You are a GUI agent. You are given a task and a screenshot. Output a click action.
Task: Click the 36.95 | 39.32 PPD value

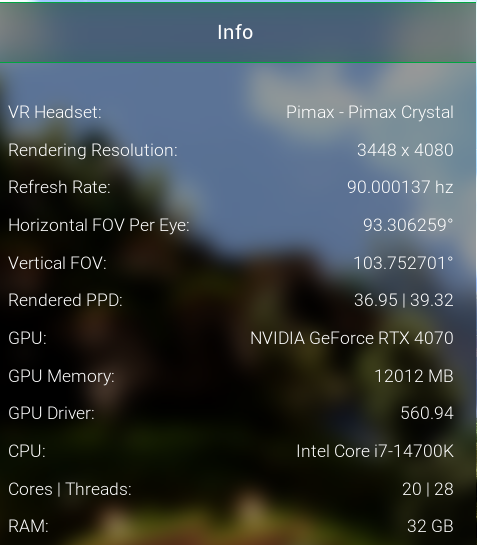click(404, 300)
